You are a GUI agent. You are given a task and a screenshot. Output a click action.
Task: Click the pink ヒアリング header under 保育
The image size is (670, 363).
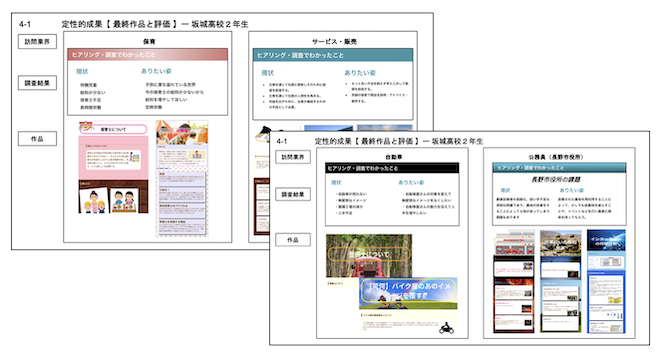[x=147, y=55]
